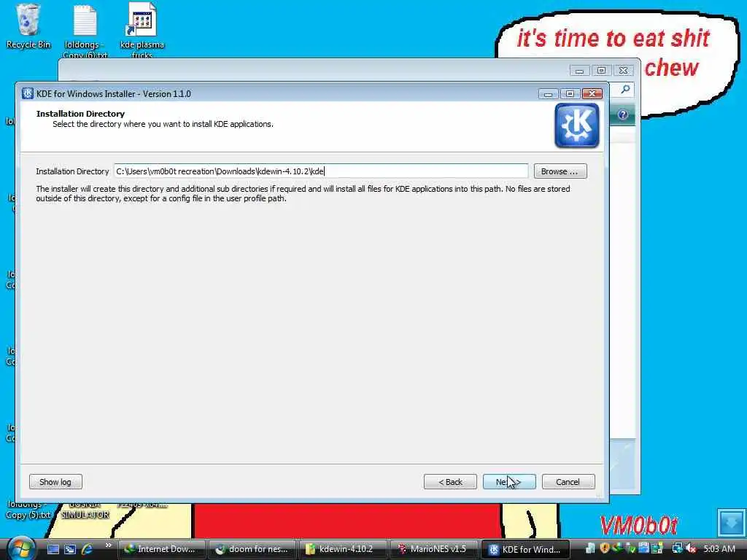Switch to the Internet Download taskbar window
Screen dimensions: 747x560
click(161, 549)
